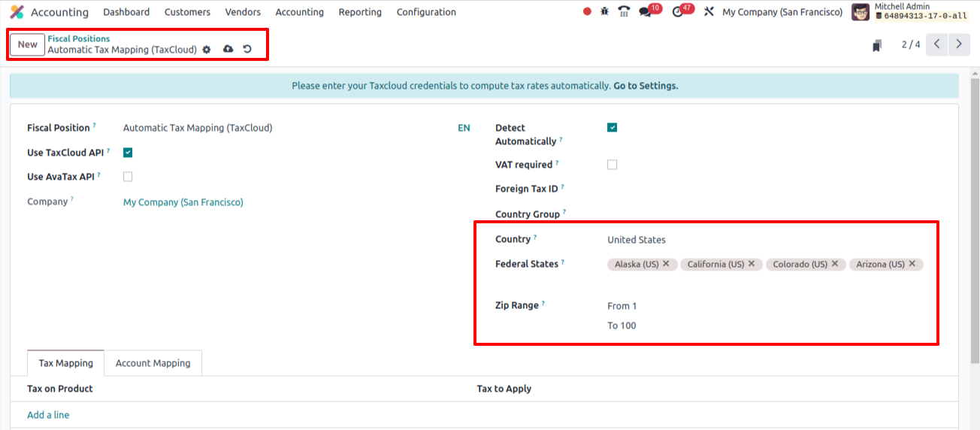The image size is (980, 430).
Task: Click Mitchell Admin's avatar
Action: (861, 12)
